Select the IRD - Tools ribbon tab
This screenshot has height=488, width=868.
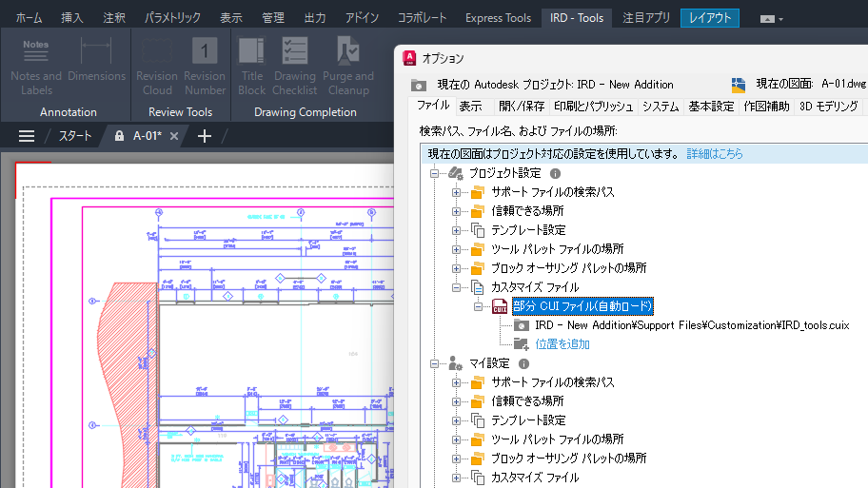577,18
